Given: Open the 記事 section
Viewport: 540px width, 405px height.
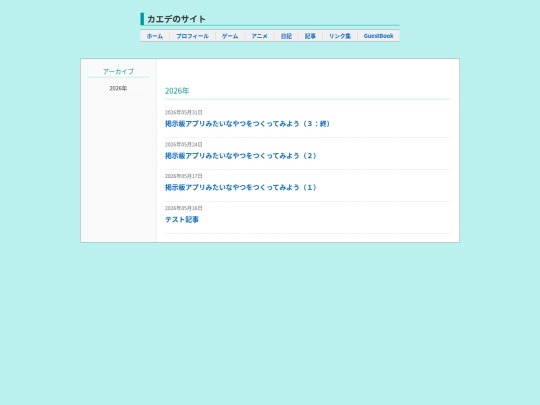Looking at the screenshot, I should tap(310, 36).
